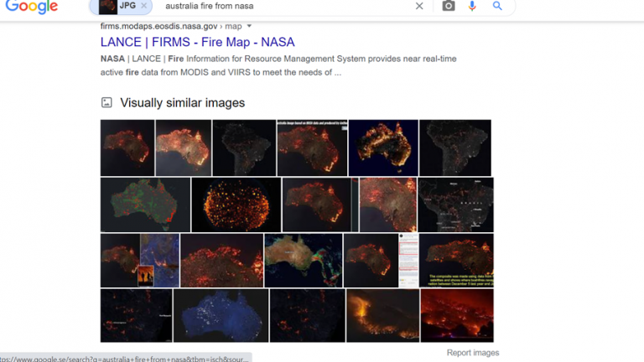Open the blue Australia night lights thumbnail
644x362 pixels.
(x=221, y=315)
